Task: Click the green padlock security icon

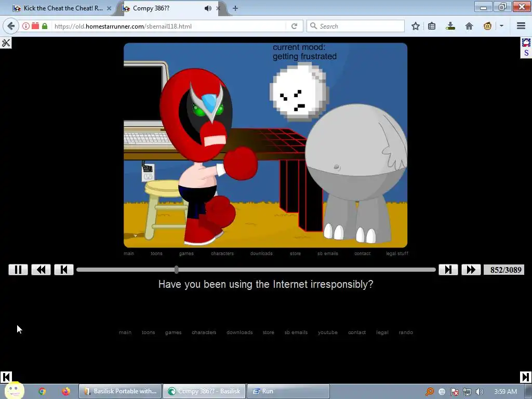Action: [45, 26]
